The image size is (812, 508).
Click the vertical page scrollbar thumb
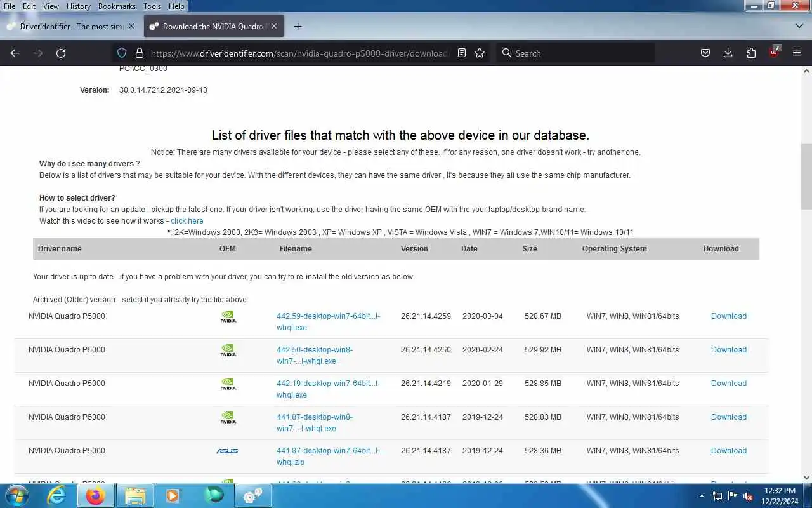(x=806, y=177)
